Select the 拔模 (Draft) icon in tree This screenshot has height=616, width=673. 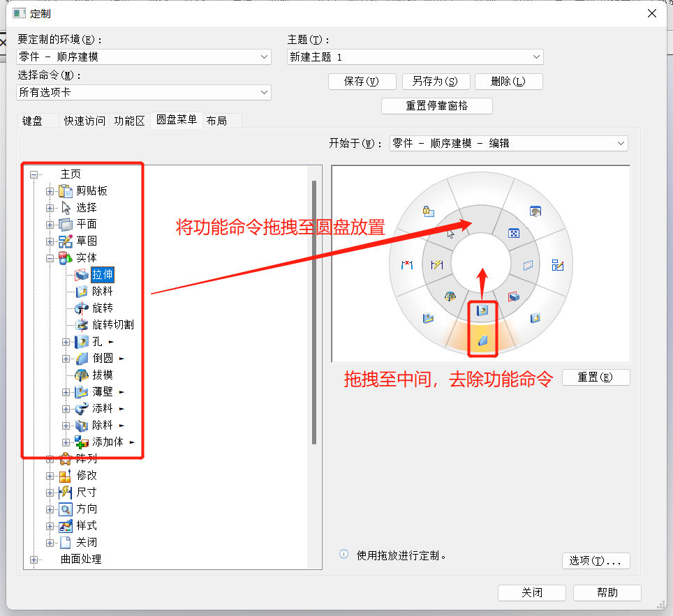82,375
